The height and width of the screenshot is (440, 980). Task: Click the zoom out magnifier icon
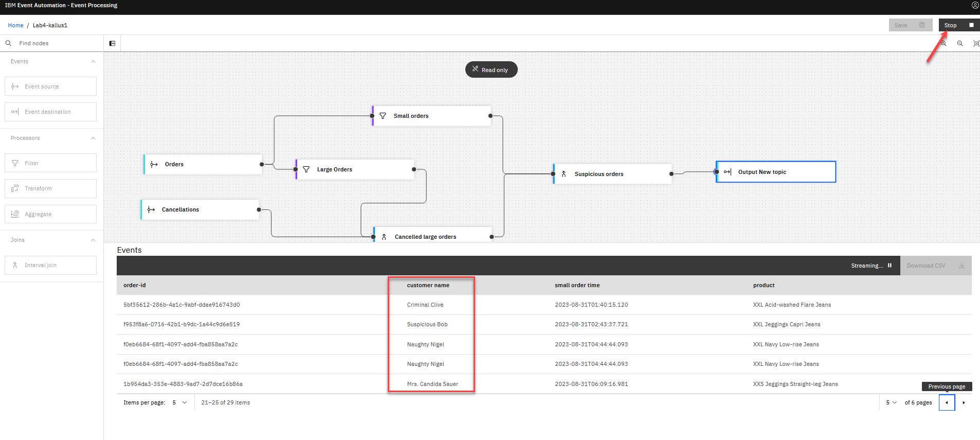960,44
